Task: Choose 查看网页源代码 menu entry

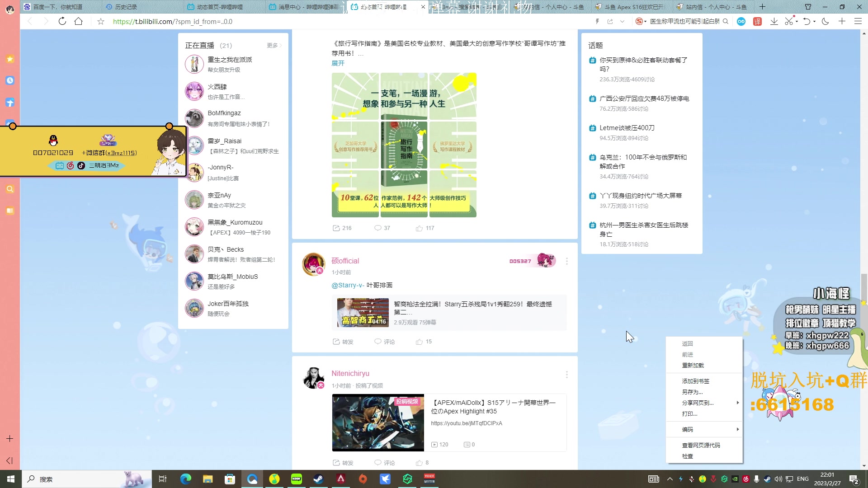Action: pos(701,445)
